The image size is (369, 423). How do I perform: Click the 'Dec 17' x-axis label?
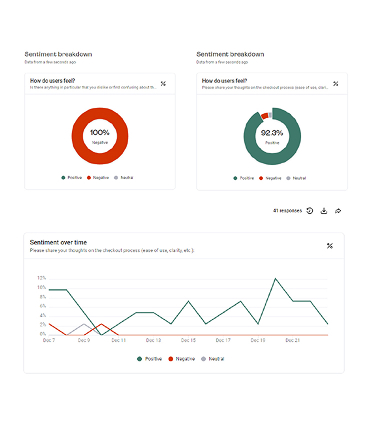point(223,340)
